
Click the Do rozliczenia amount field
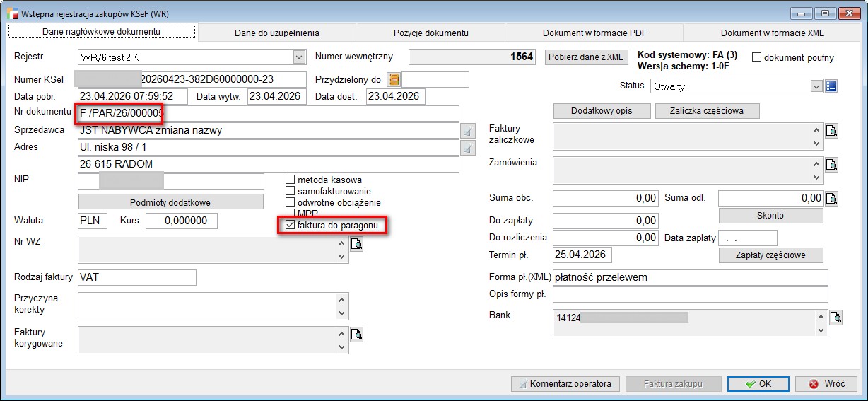(606, 238)
